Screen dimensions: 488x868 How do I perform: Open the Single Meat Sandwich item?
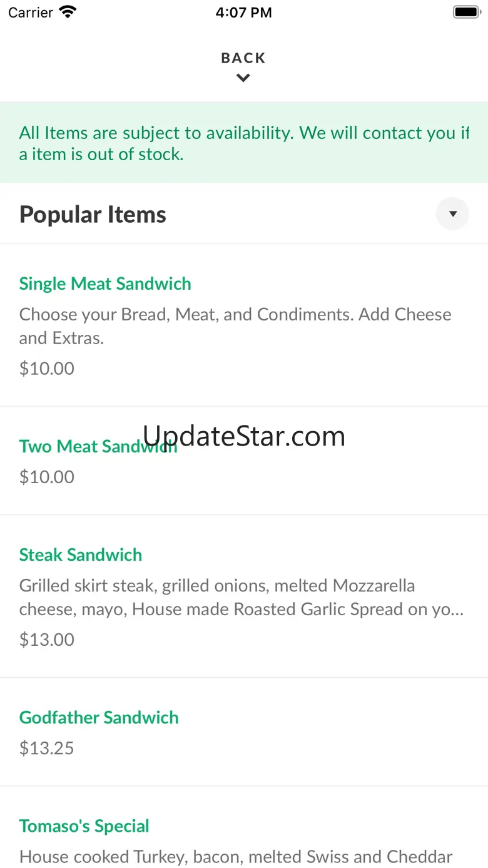105,283
